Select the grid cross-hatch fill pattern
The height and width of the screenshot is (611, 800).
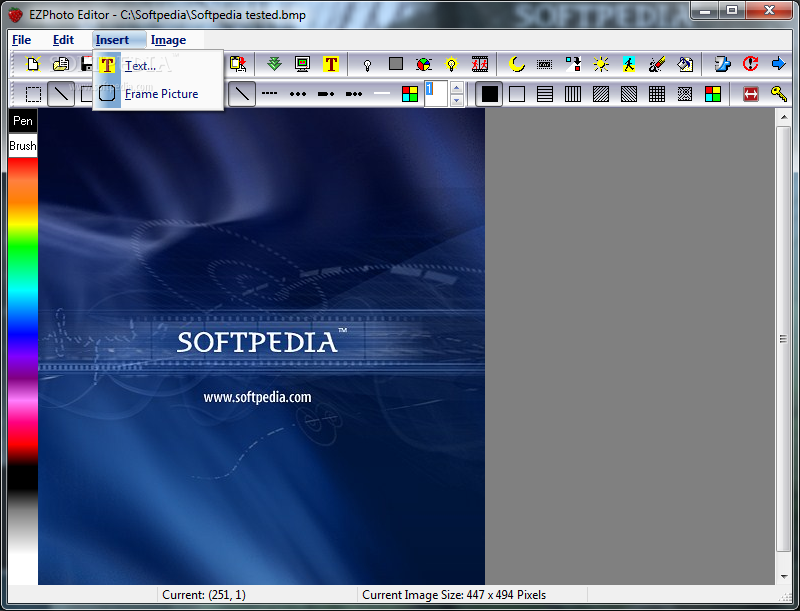coord(657,94)
